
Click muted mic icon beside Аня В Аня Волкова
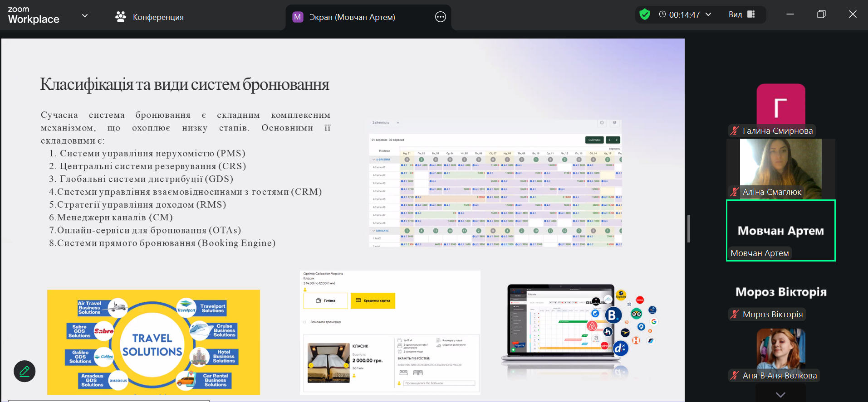coord(735,376)
